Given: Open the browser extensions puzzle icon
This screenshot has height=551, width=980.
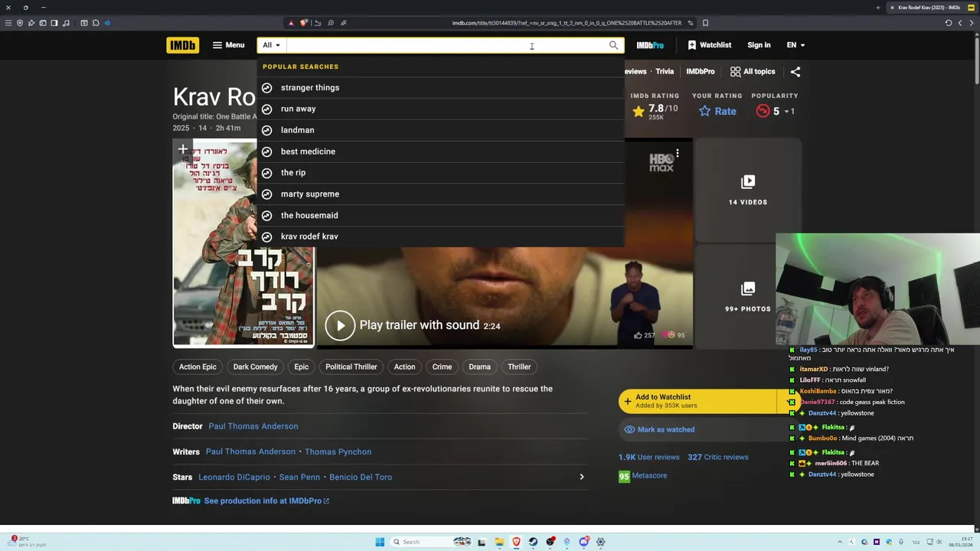Looking at the screenshot, I should click(96, 23).
